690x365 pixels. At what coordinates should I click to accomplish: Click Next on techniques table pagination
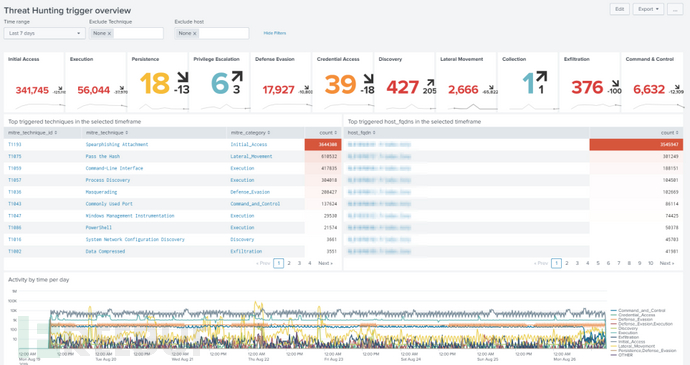325,263
